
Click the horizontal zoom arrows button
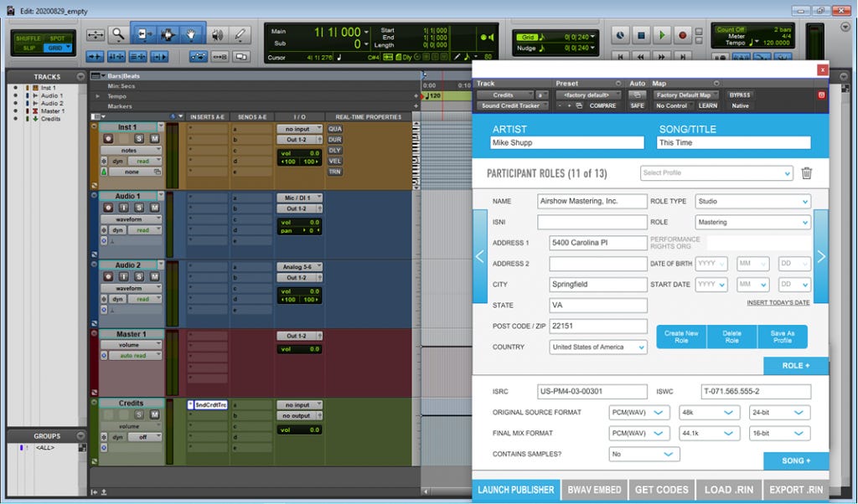[96, 35]
